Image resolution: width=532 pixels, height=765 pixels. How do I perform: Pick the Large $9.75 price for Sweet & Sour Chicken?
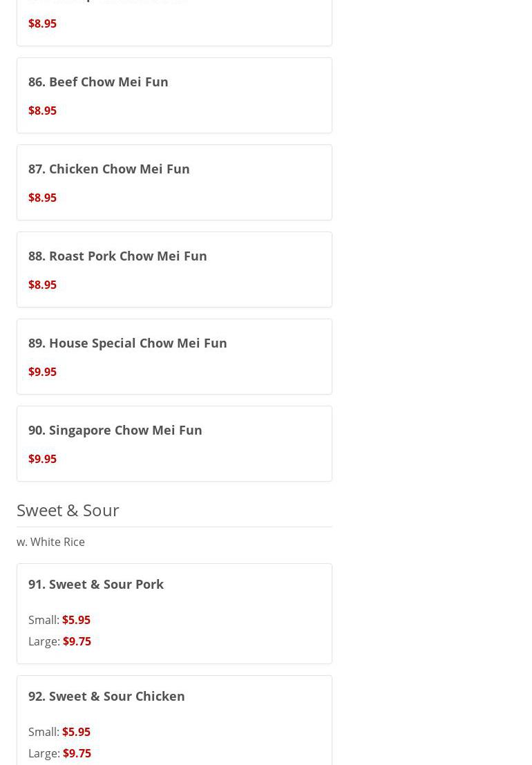coord(77,753)
